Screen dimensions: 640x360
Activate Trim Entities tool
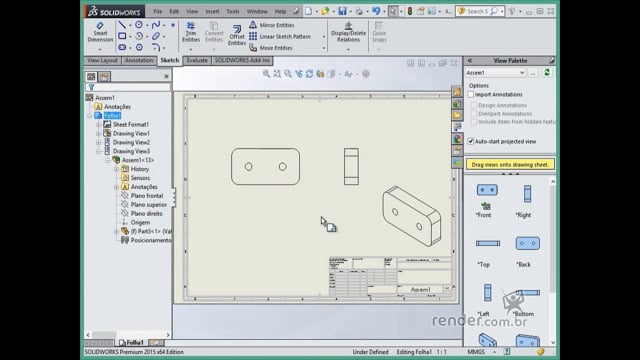[x=191, y=32]
